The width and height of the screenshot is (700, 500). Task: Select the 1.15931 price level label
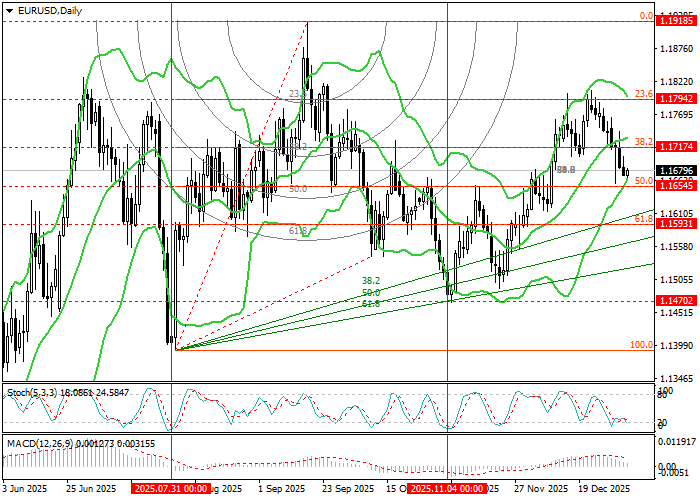coord(676,224)
